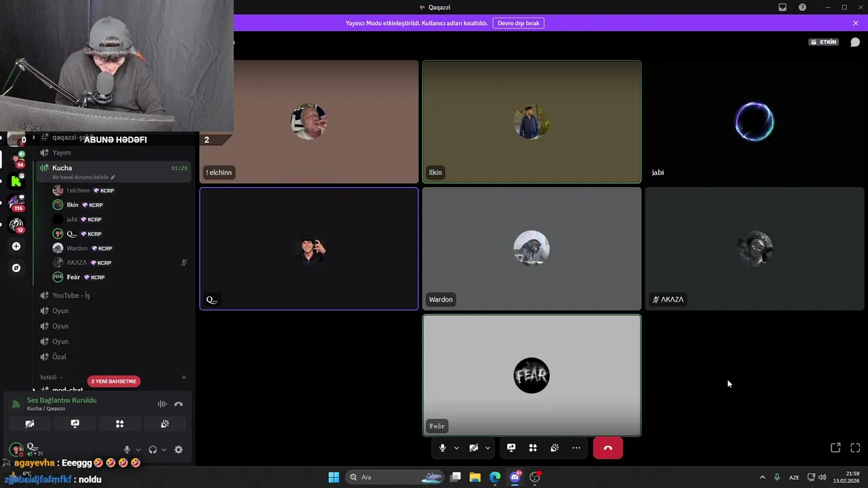The width and height of the screenshot is (868, 488).
Task: Open output device arrow in user panel
Action: 164,449
